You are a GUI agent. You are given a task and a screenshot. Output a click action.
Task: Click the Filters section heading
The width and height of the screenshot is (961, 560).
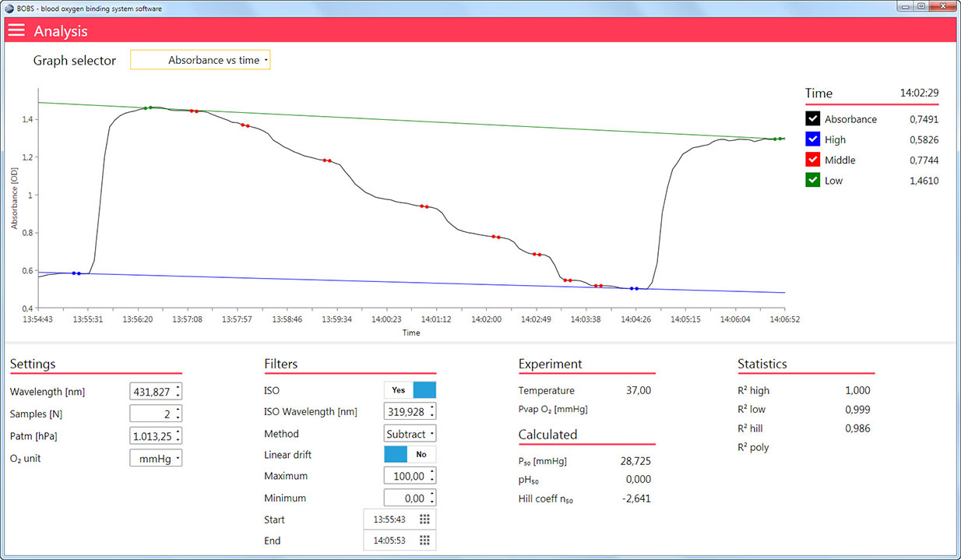click(281, 364)
